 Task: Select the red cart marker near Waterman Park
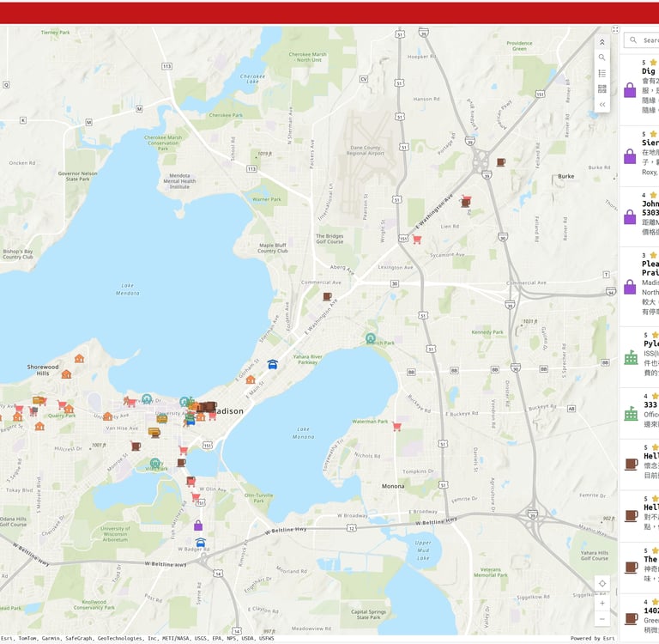pyautogui.click(x=396, y=427)
